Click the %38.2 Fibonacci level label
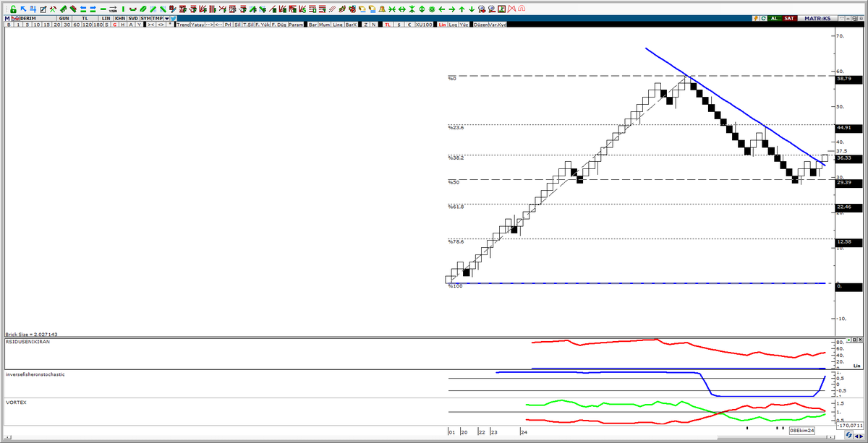Viewport: 868px width, 443px height. click(455, 158)
